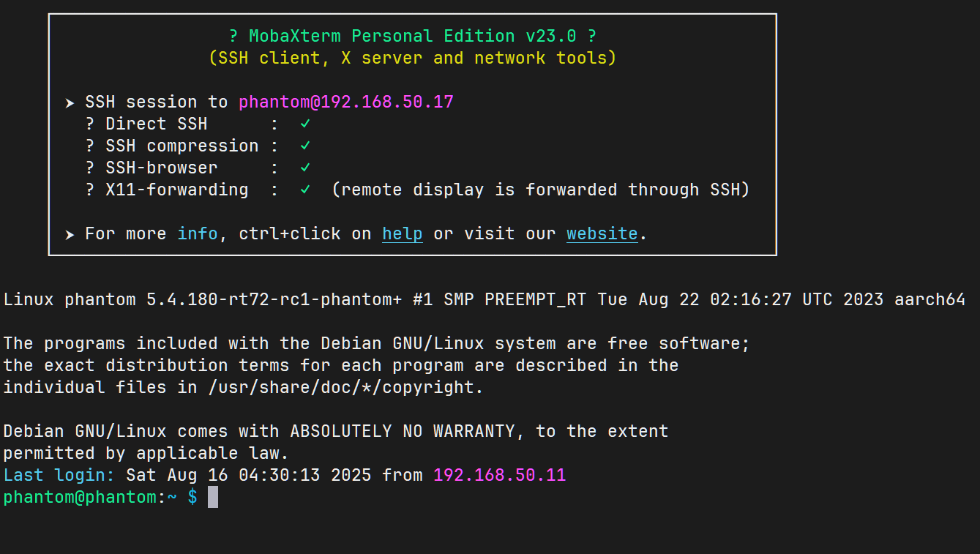This screenshot has width=980, height=554.
Task: Click the arrow bullet before SSH session
Action: coord(70,102)
